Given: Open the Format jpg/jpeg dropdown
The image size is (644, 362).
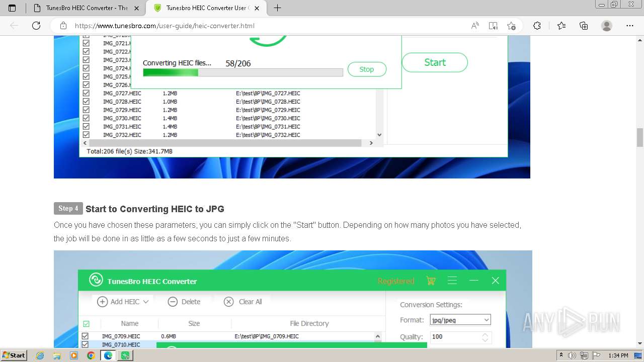Looking at the screenshot, I should click(460, 320).
